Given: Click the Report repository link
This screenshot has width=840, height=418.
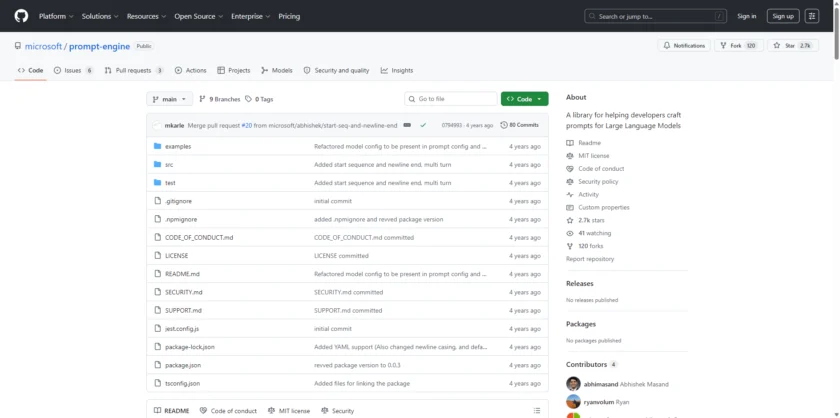Looking at the screenshot, I should 590,259.
